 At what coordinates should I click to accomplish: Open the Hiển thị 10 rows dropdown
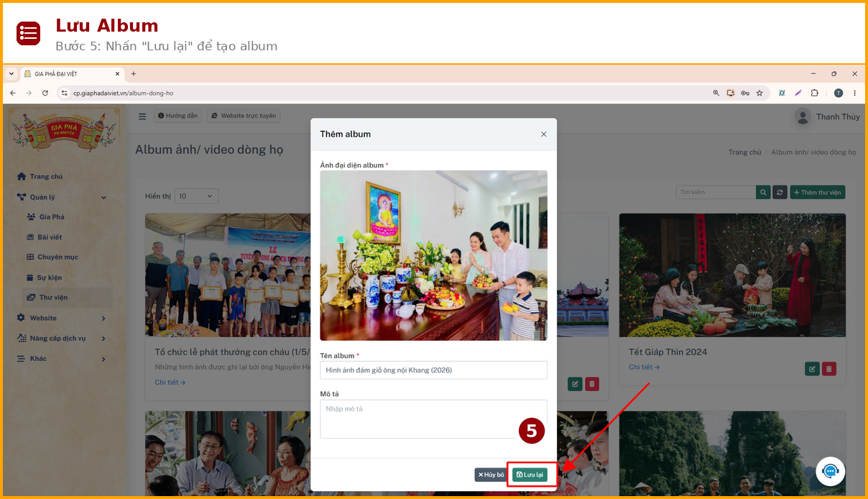coord(197,196)
